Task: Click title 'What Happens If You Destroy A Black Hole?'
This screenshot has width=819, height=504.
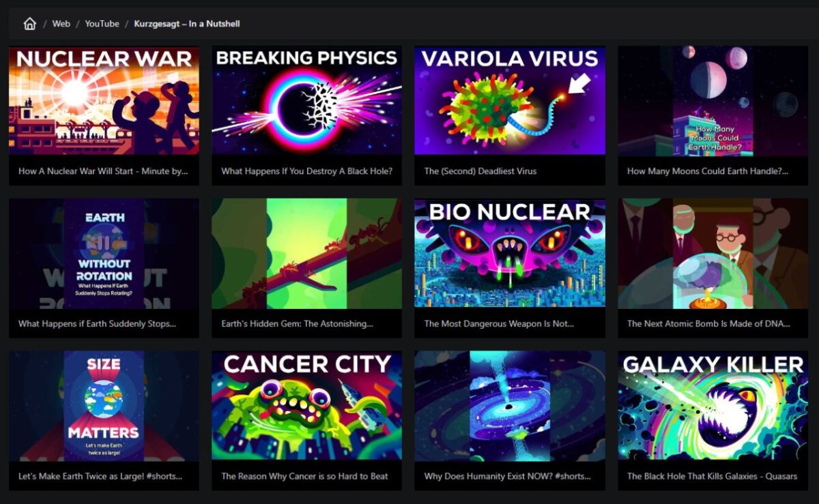Action: pos(306,171)
